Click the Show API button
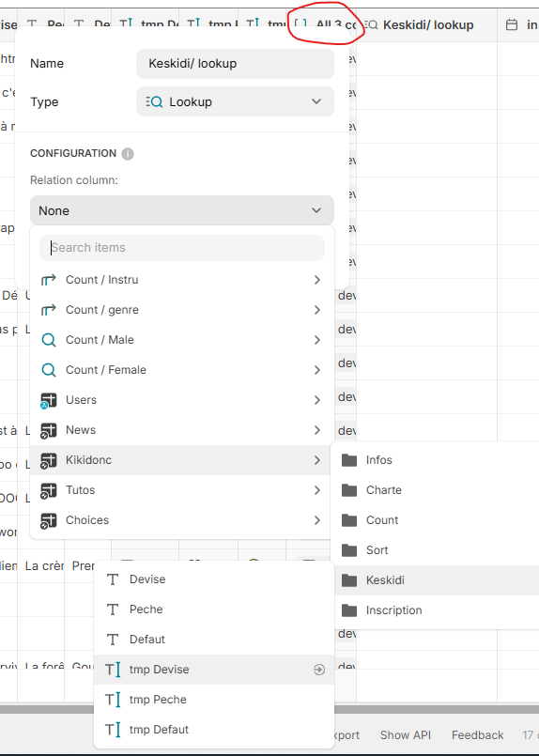Image resolution: width=539 pixels, height=756 pixels. pos(406,735)
